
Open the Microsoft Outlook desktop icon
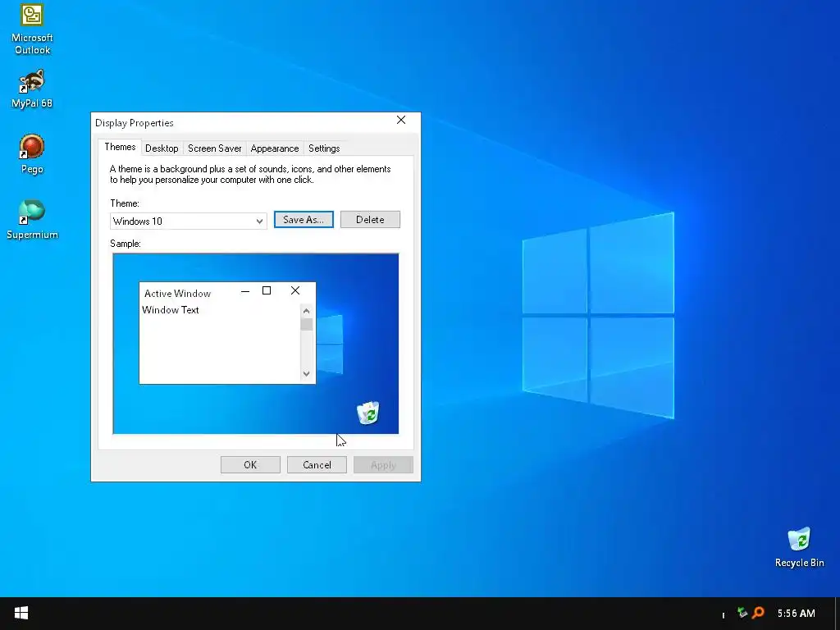point(32,28)
